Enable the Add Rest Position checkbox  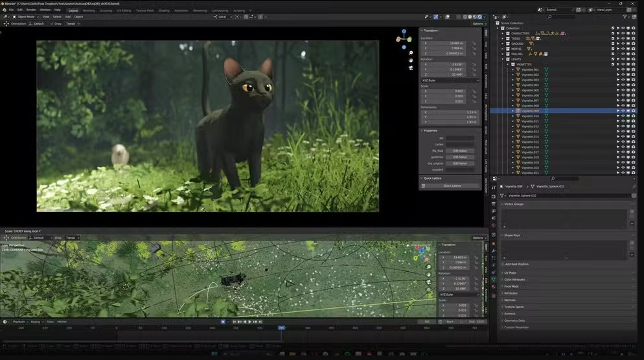[502, 264]
